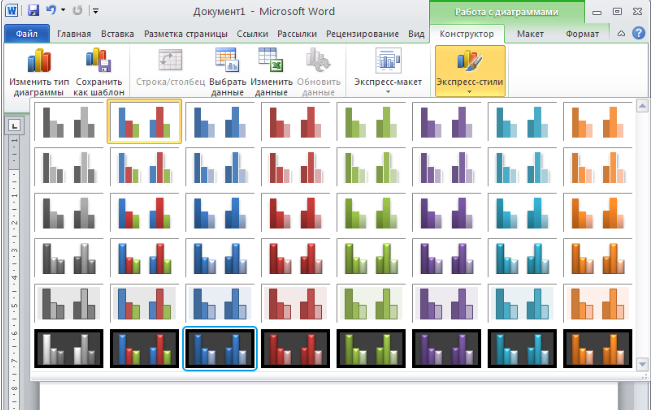
Task: Switch to the Макет tab
Action: point(529,33)
